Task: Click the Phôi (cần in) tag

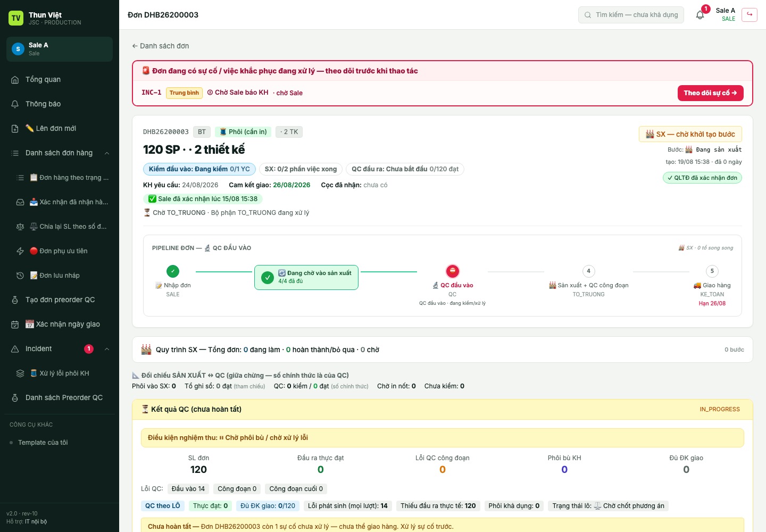Action: pos(243,132)
